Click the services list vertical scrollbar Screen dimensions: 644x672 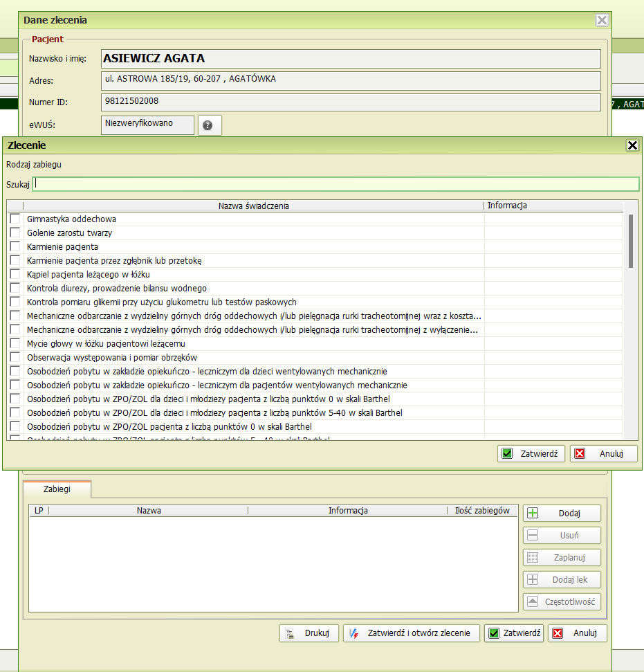[x=630, y=241]
